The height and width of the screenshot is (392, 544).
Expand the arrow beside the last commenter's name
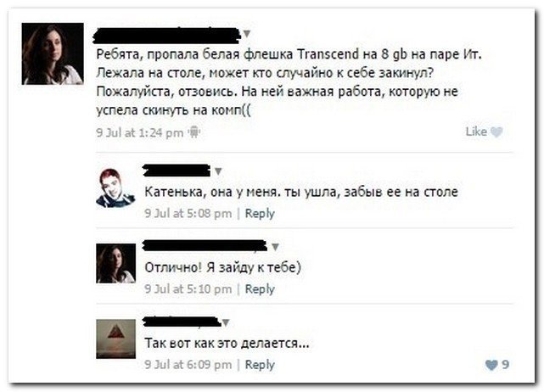pyautogui.click(x=226, y=322)
